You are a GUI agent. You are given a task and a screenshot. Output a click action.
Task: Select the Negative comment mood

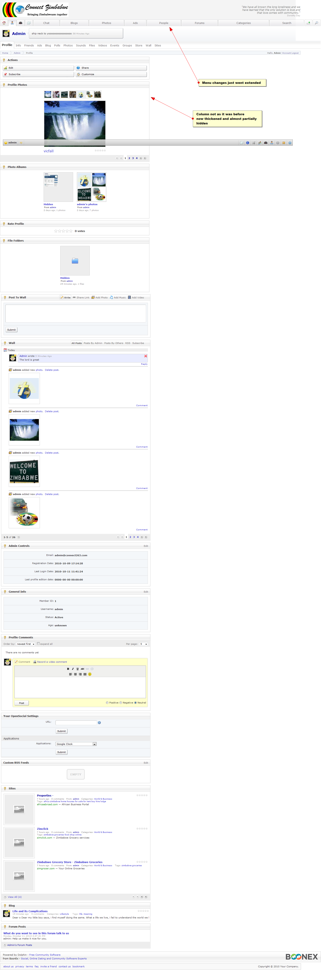click(121, 703)
